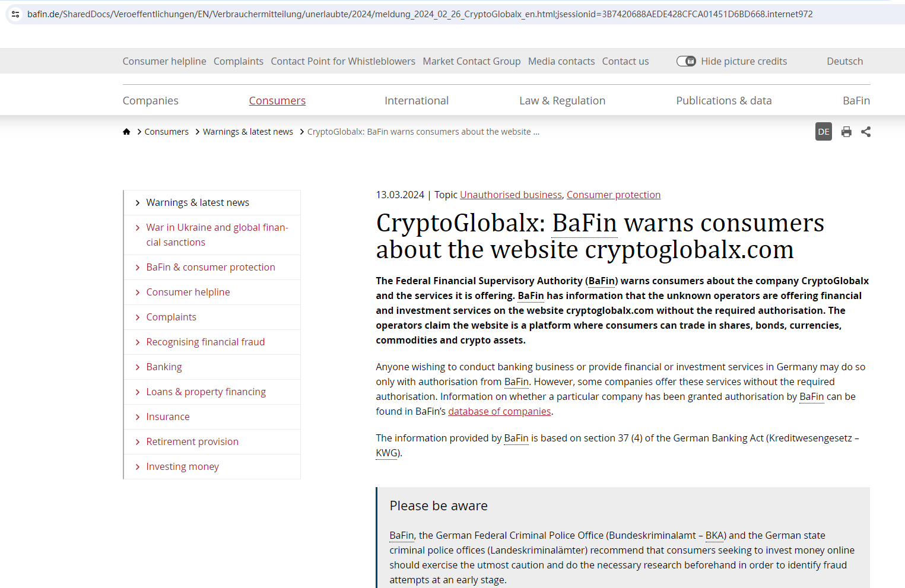Open Contact Point for Whistleblowers link
Screen dimensions: 905x588
coord(343,61)
